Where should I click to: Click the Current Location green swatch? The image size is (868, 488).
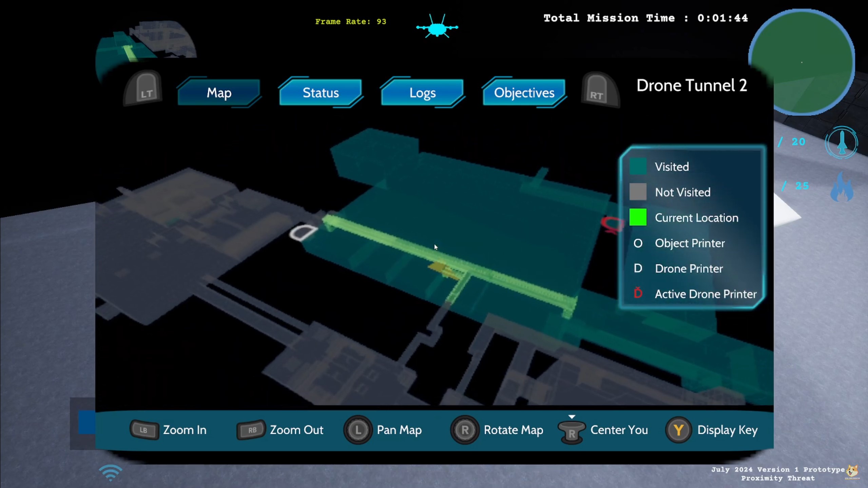tap(638, 217)
